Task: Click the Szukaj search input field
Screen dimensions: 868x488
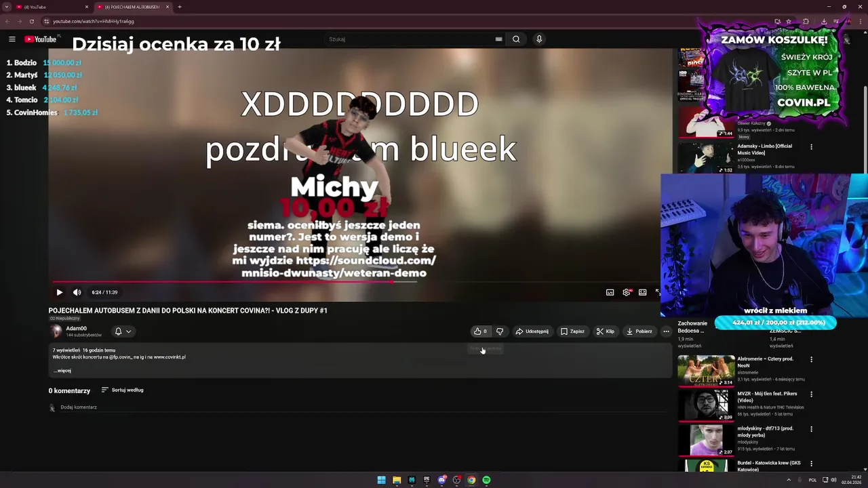Action: 411,39
